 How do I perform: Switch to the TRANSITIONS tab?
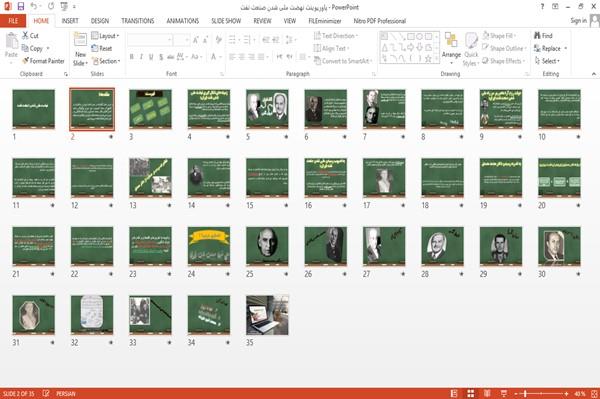pyautogui.click(x=138, y=21)
